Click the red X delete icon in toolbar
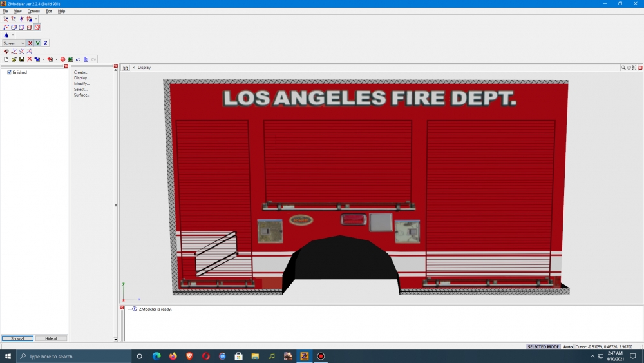Viewport: 644px width, 363px height. pos(30,59)
